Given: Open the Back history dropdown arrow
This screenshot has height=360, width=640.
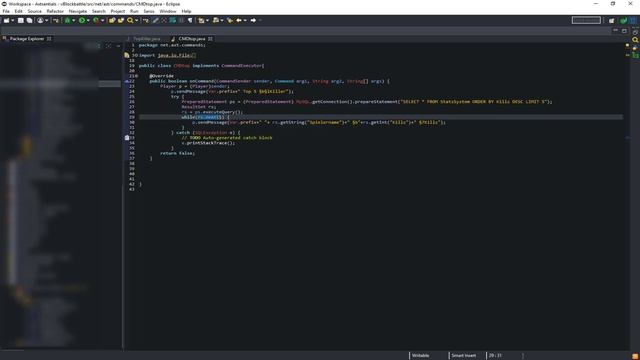Looking at the screenshot, I should (x=245, y=20).
